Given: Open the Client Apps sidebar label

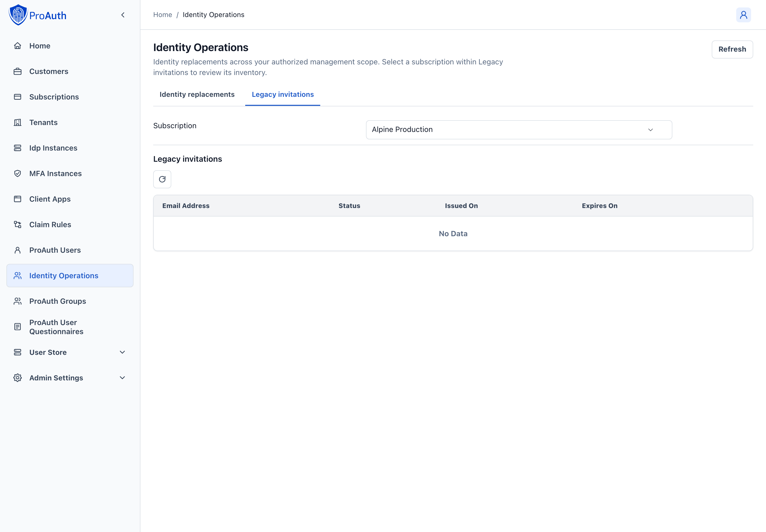Looking at the screenshot, I should tap(50, 199).
